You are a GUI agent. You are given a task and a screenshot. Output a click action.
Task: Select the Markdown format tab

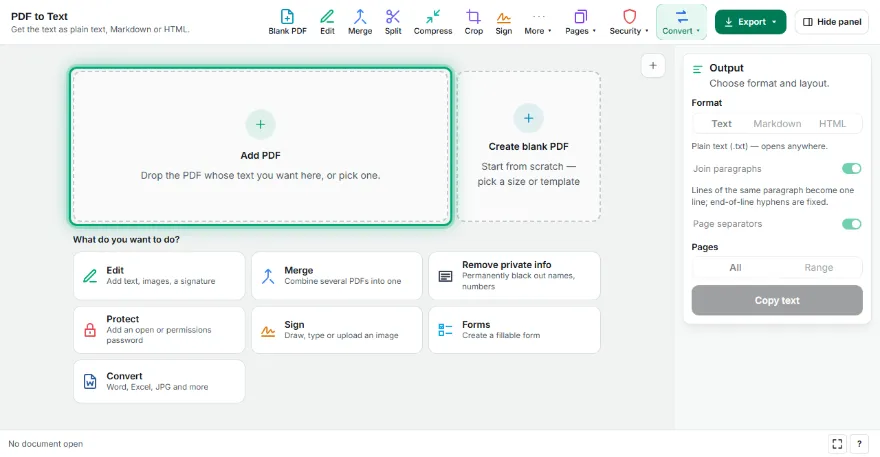pos(777,124)
